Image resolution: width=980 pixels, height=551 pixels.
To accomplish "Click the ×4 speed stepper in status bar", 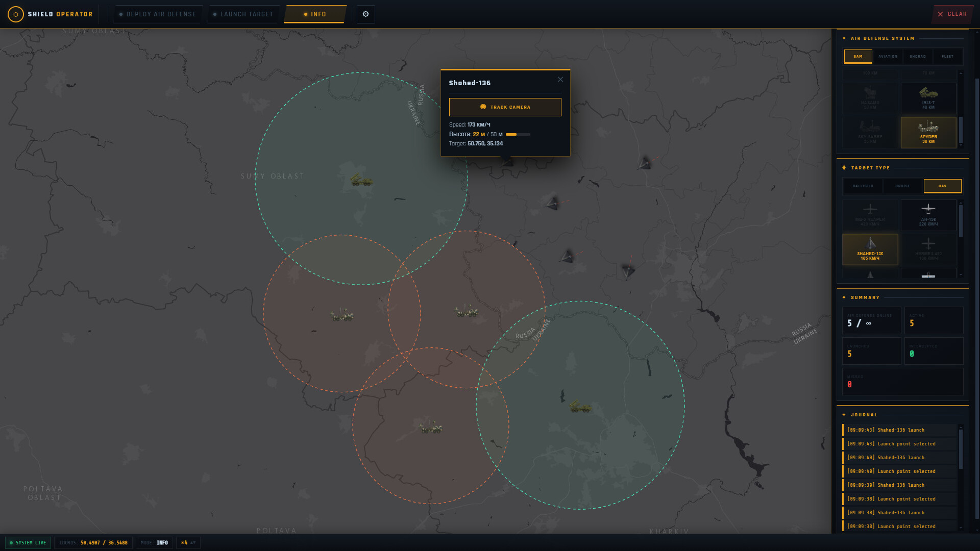I will (x=188, y=543).
